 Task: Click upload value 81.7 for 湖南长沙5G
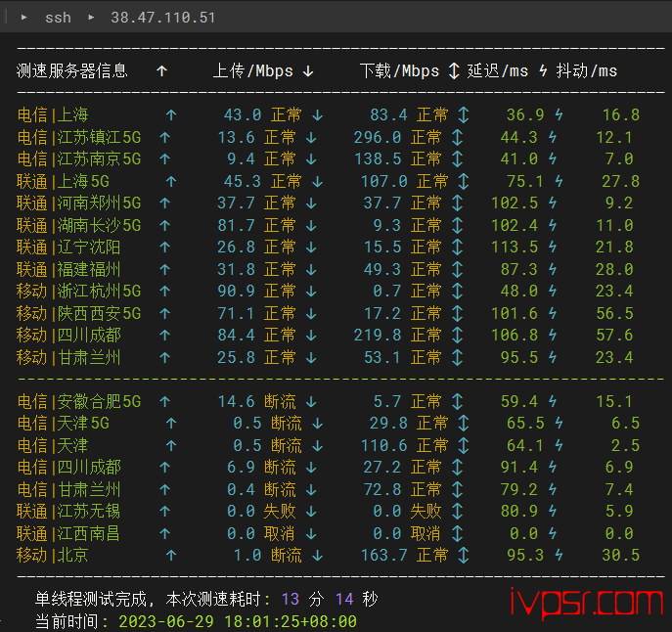coord(236,226)
